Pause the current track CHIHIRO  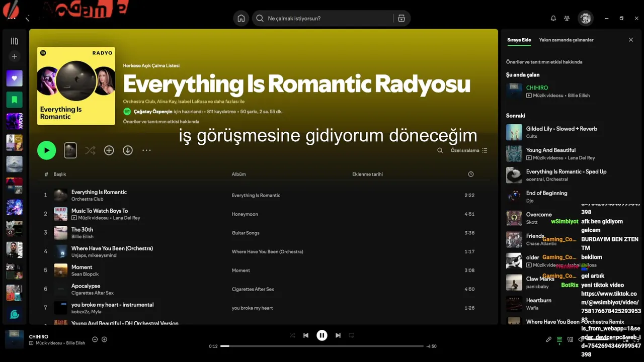coord(322,335)
